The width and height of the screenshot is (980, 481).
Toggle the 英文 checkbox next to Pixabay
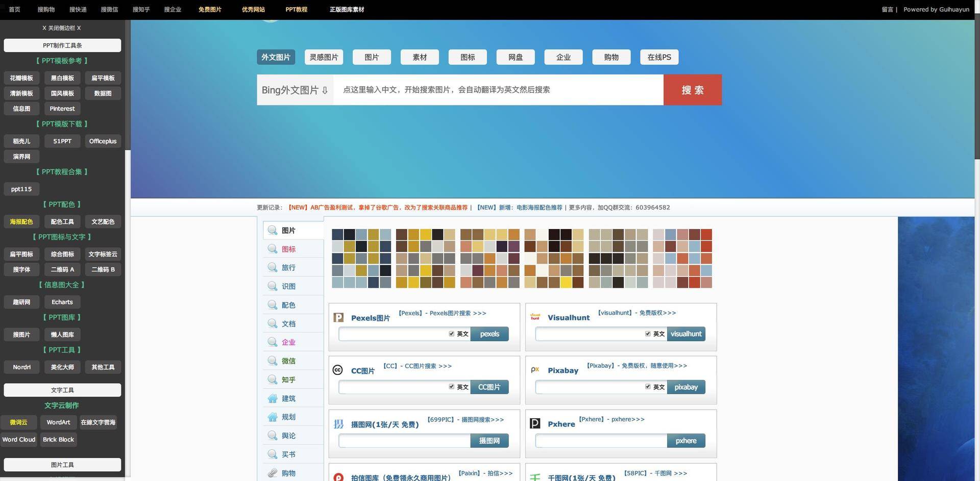[648, 387]
